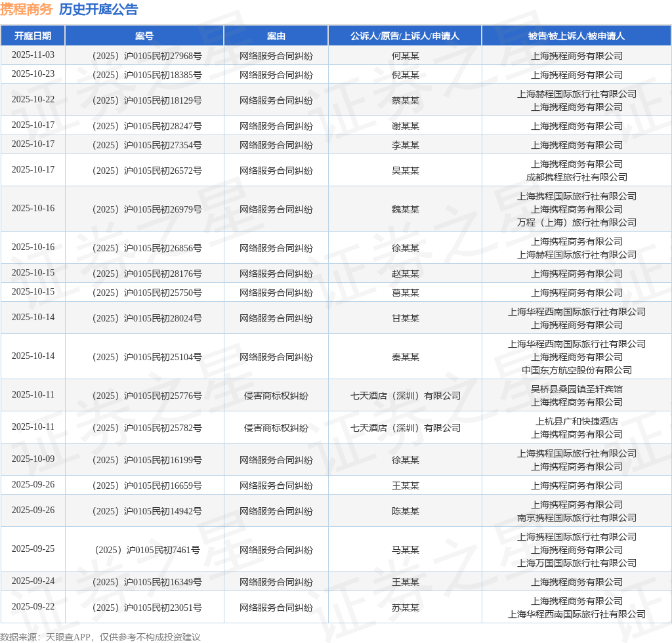Select case number 沪0105民初28024号
The image size is (672, 643).
(x=147, y=318)
